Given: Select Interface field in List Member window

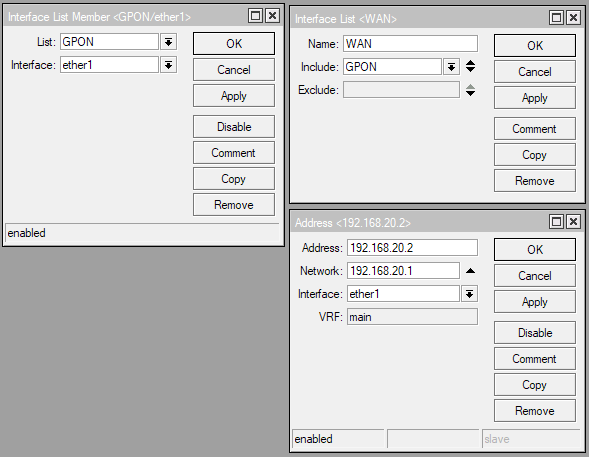Looking at the screenshot, I should coord(109,65).
